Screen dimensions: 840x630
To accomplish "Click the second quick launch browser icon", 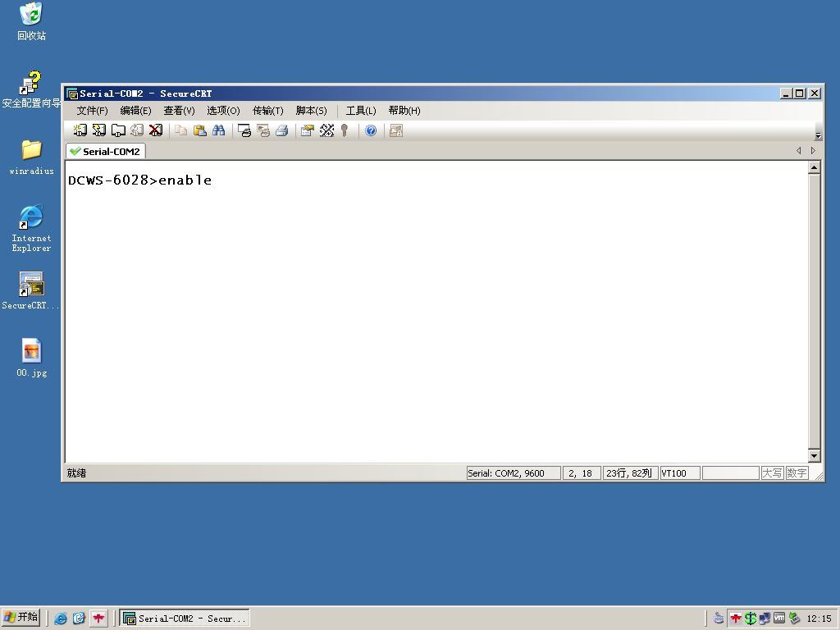I will pos(79,619).
